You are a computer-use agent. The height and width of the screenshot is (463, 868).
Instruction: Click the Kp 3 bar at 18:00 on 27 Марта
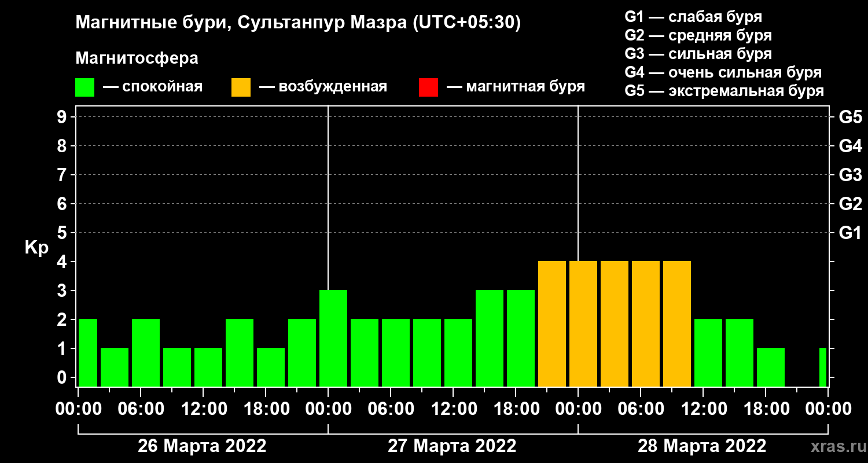tap(521, 339)
